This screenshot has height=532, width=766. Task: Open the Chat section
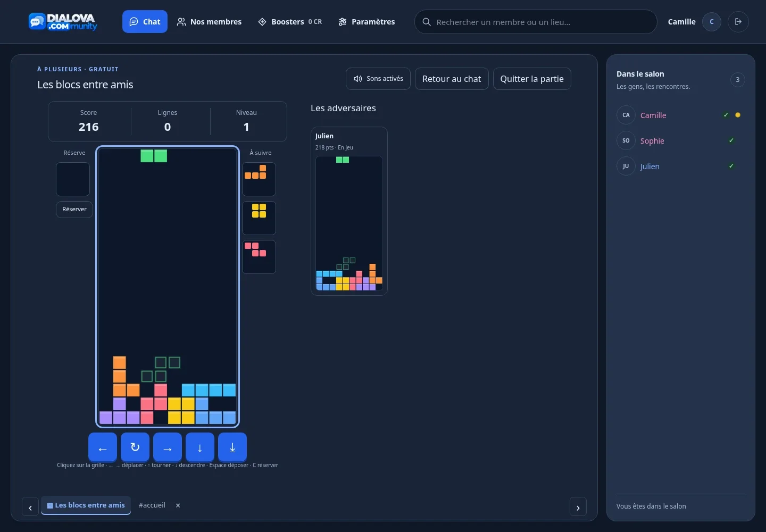point(145,22)
